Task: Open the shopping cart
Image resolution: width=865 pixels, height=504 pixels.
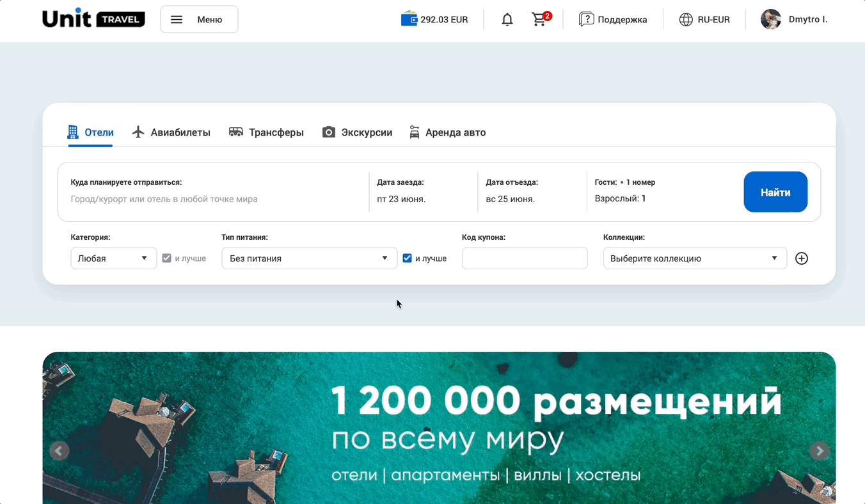Action: point(540,19)
